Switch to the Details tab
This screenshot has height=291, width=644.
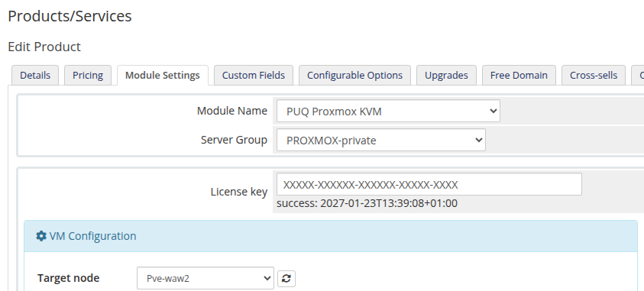[x=35, y=75]
